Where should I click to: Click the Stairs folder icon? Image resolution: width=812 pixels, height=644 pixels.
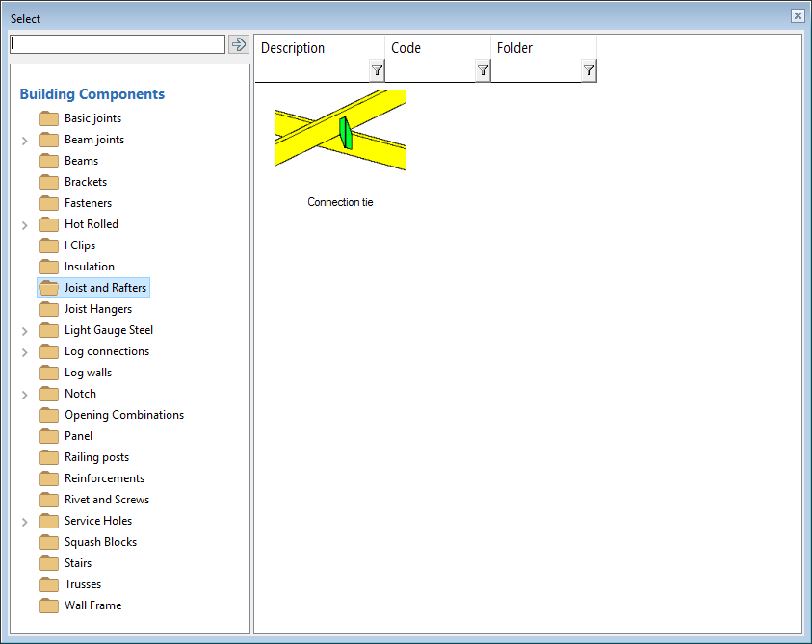click(x=49, y=563)
